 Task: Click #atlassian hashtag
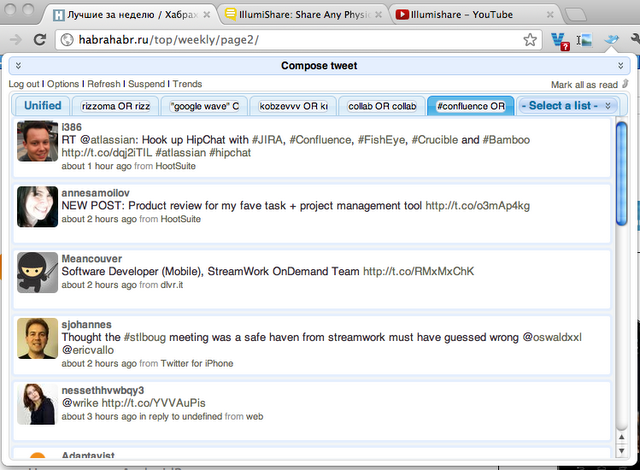click(181, 153)
